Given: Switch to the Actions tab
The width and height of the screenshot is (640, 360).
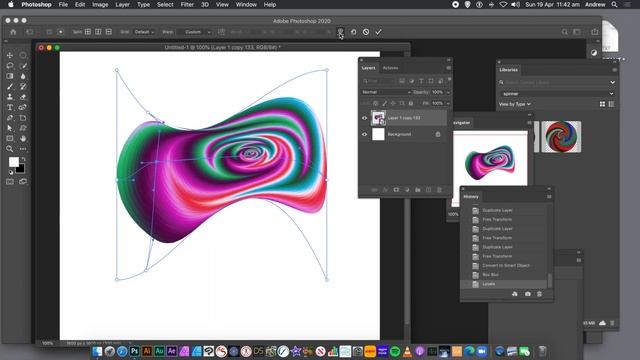Looking at the screenshot, I should pyautogui.click(x=390, y=68).
